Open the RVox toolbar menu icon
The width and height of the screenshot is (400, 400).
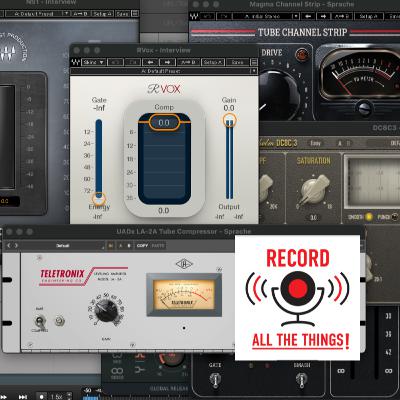pyautogui.click(x=254, y=62)
